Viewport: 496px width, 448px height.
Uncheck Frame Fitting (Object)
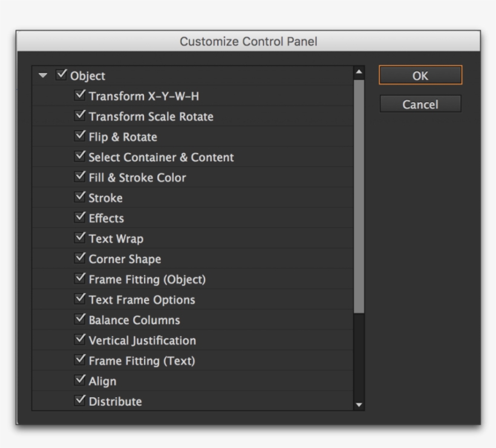[x=79, y=279]
